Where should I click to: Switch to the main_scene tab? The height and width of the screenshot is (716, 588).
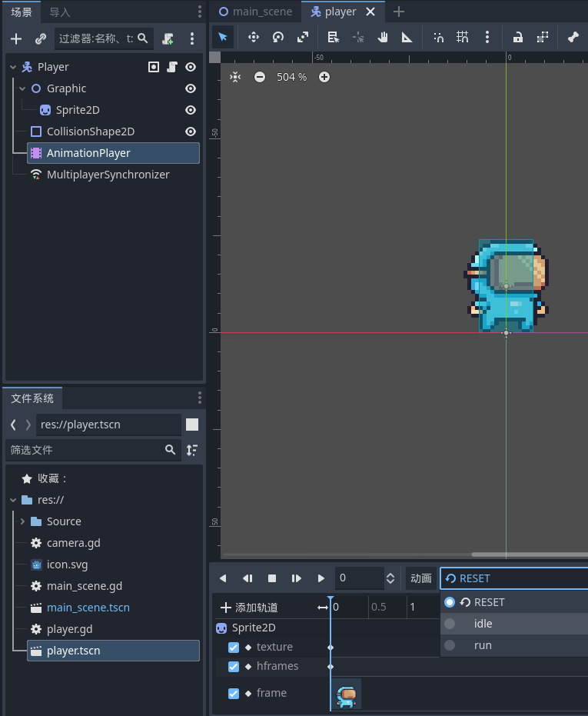tap(255, 12)
